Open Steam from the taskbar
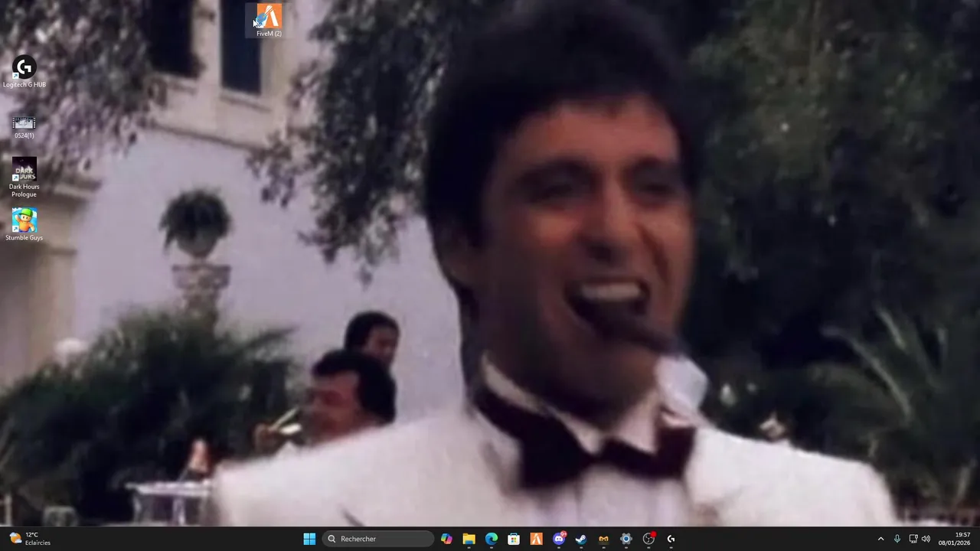Image resolution: width=980 pixels, height=551 pixels. tap(581, 539)
